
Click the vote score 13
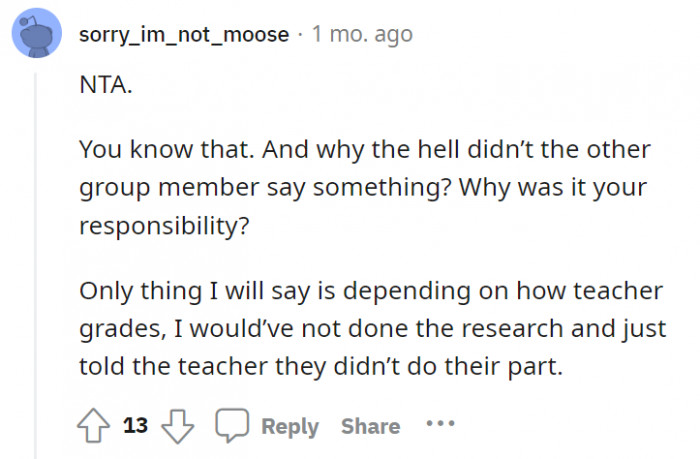point(136,426)
